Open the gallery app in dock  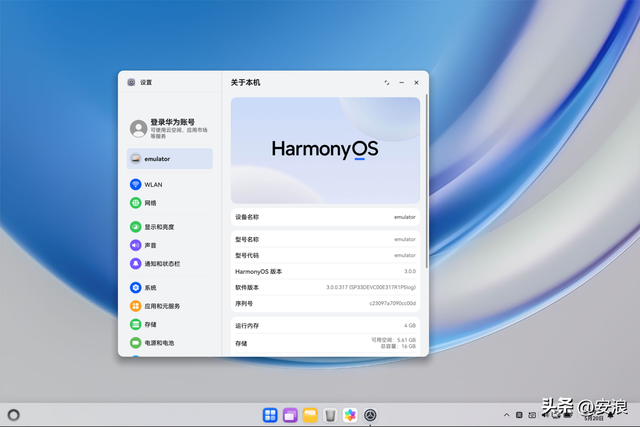350,415
